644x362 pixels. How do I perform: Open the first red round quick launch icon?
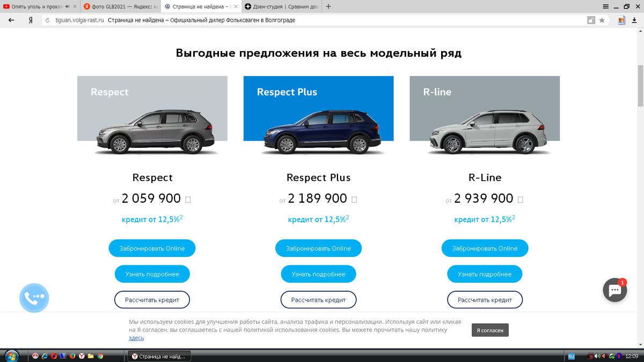point(35,356)
